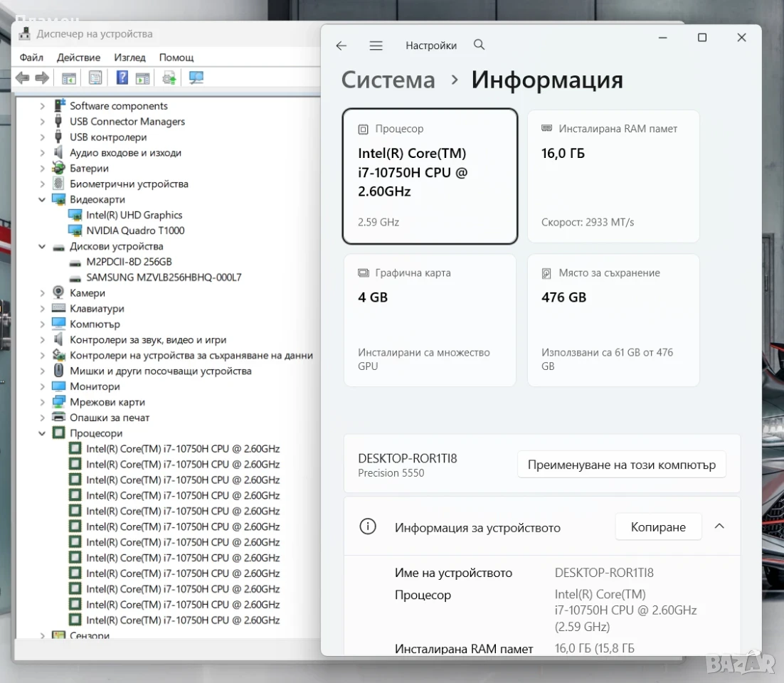Click Преименуване на този компютър button
Image resolution: width=784 pixels, height=683 pixels.
622,465
